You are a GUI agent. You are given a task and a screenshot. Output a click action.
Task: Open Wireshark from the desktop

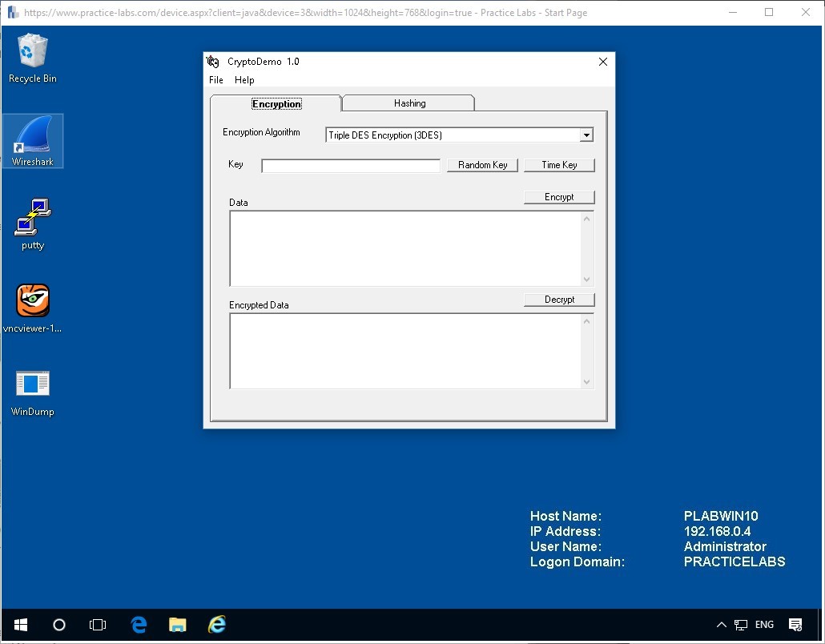pos(33,140)
